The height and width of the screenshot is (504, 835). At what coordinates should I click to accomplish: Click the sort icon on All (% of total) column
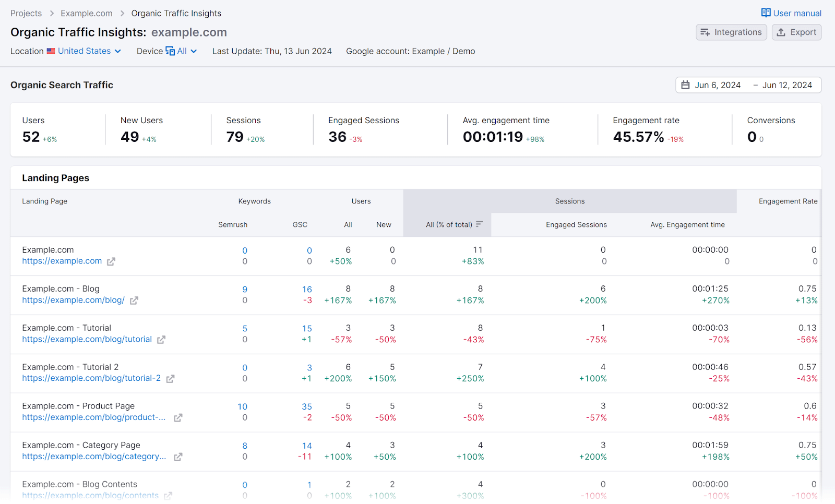[x=479, y=224]
